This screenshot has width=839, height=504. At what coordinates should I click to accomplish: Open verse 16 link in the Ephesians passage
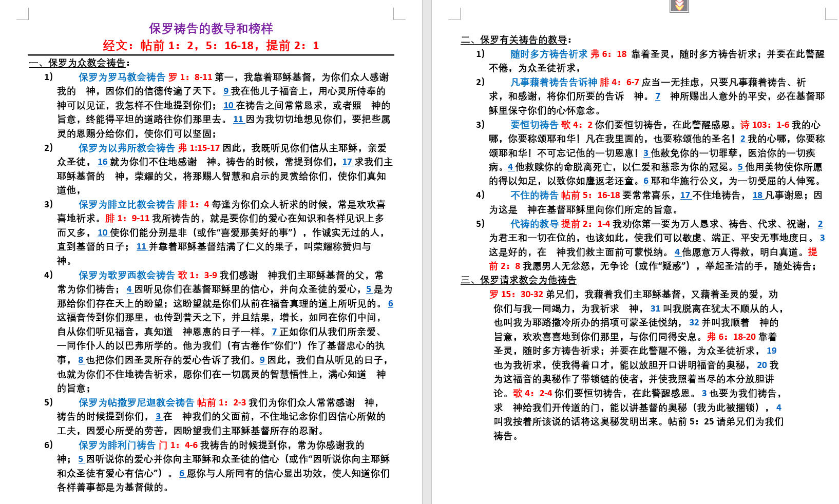click(x=103, y=162)
